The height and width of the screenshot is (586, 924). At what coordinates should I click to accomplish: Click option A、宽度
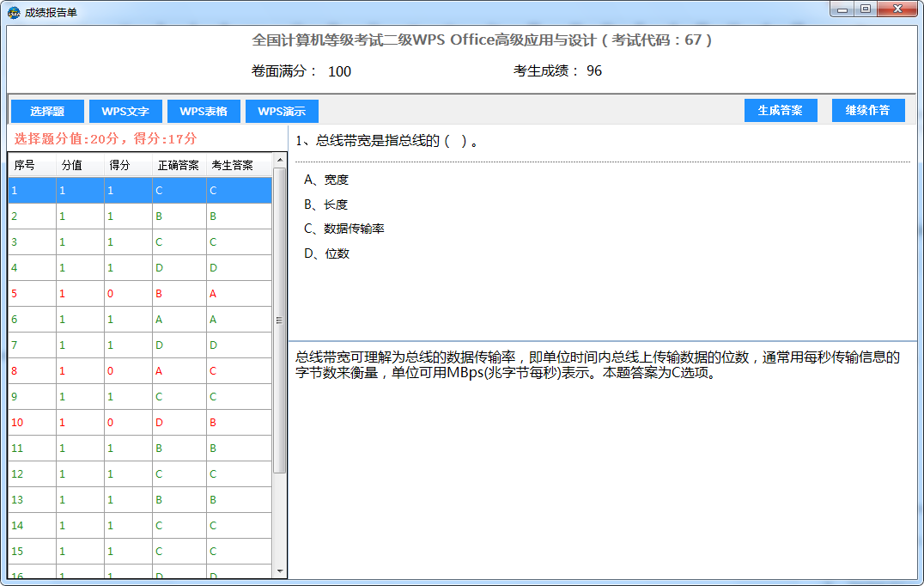[x=326, y=180]
